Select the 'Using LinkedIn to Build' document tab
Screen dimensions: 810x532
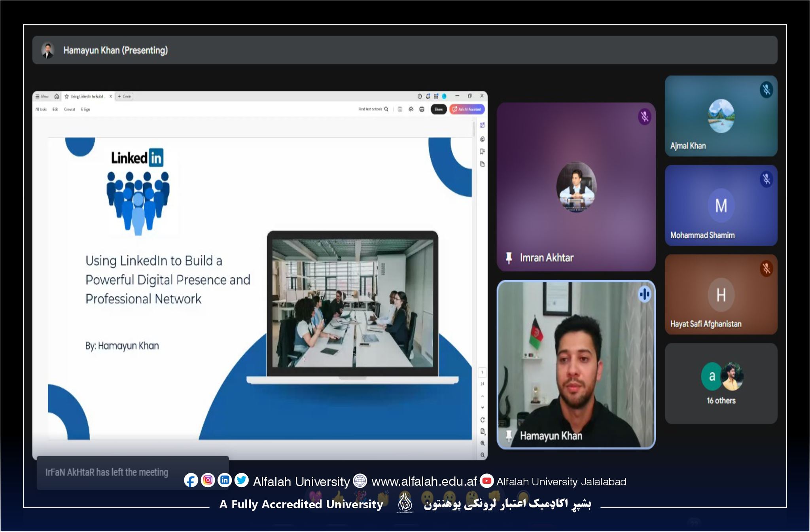coord(87,96)
